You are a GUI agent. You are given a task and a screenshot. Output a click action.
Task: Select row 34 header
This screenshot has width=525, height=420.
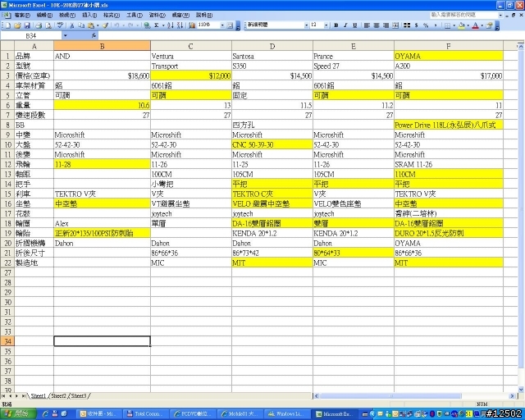pos(7,341)
